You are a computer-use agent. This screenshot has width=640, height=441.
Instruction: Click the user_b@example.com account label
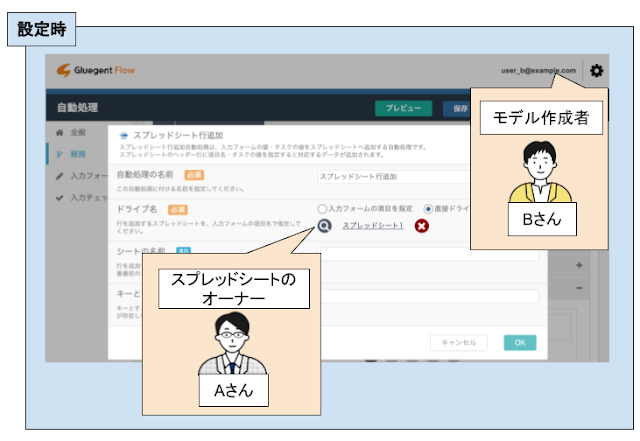(x=538, y=70)
